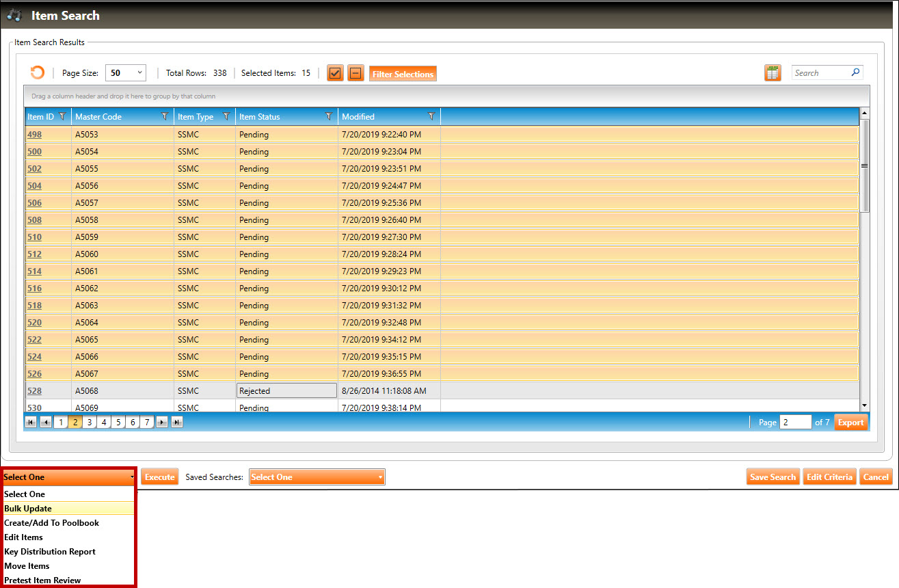
Task: Click the vertical scrollbar thumb in grid
Action: (x=864, y=165)
